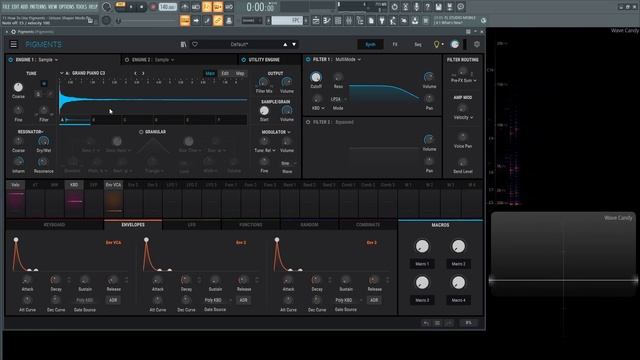This screenshot has width=640, height=360.
Task: Open the preset browser library icon
Action: [183, 44]
